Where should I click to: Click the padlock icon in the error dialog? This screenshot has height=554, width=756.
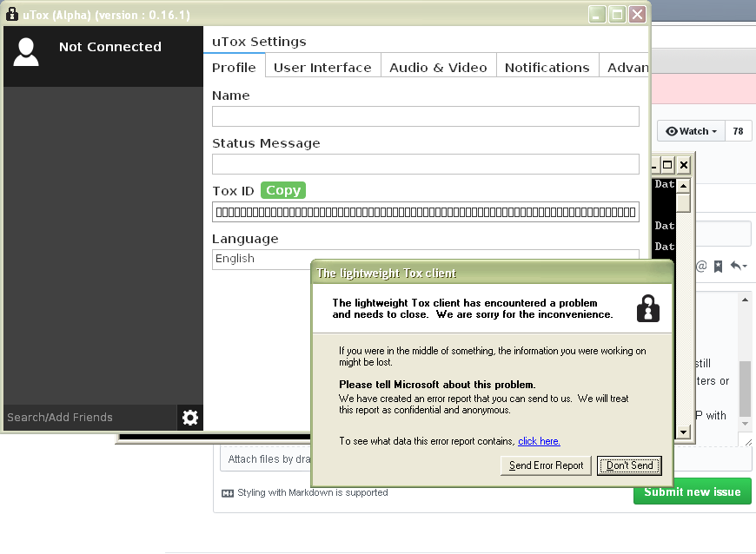point(648,309)
